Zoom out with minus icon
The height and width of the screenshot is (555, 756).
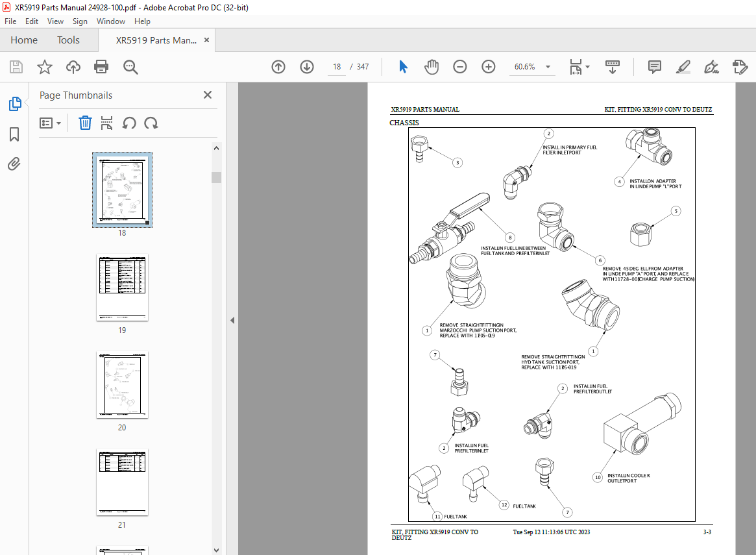coord(460,67)
